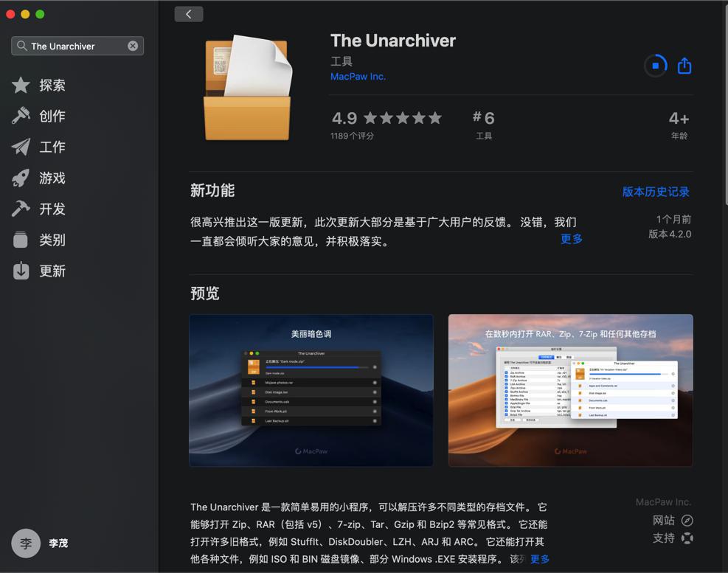Click 1189个评分 ratings count
Screen dimensions: 728x573
click(x=352, y=136)
